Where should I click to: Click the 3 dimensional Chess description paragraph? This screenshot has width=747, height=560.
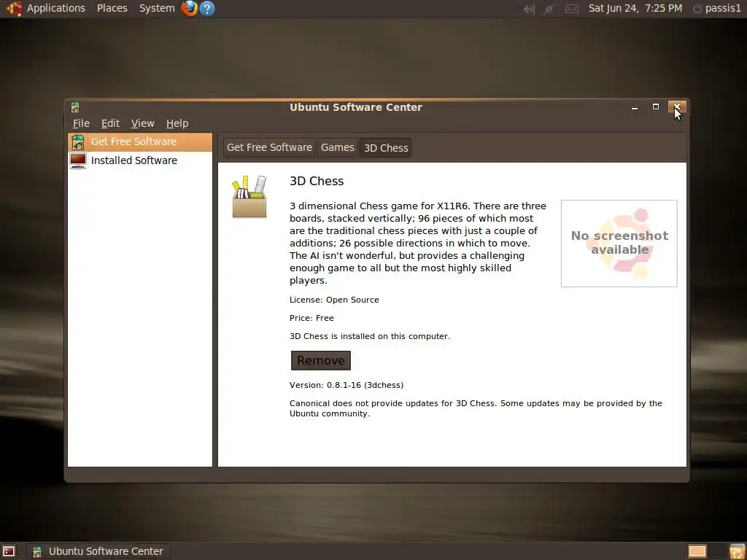pyautogui.click(x=418, y=244)
